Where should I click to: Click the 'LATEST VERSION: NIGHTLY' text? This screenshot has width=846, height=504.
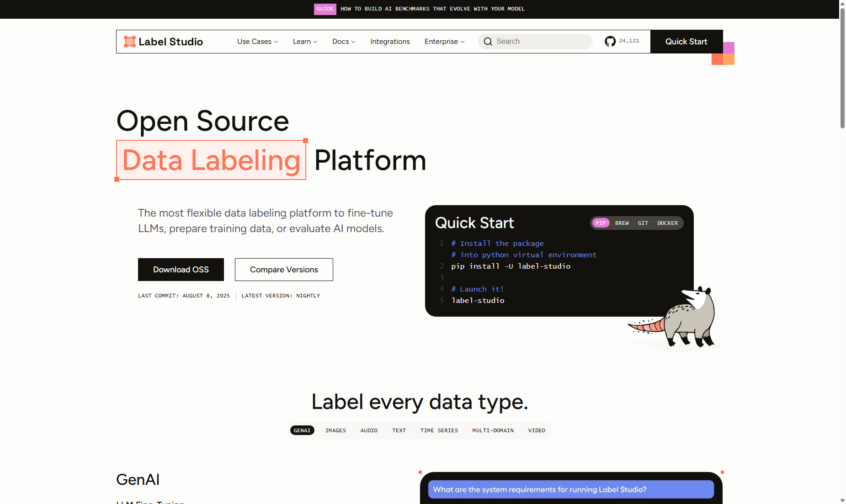point(281,296)
